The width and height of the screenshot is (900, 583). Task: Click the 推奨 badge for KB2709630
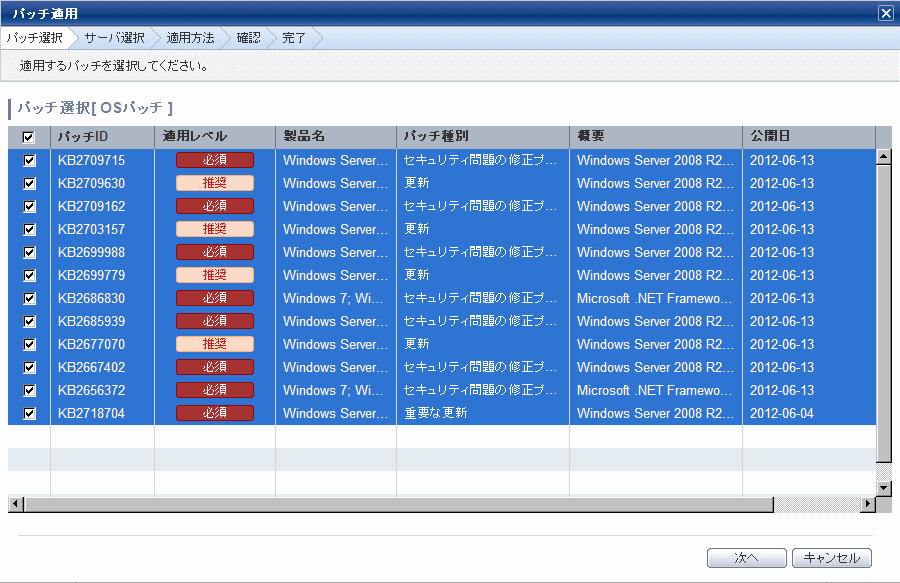(215, 183)
